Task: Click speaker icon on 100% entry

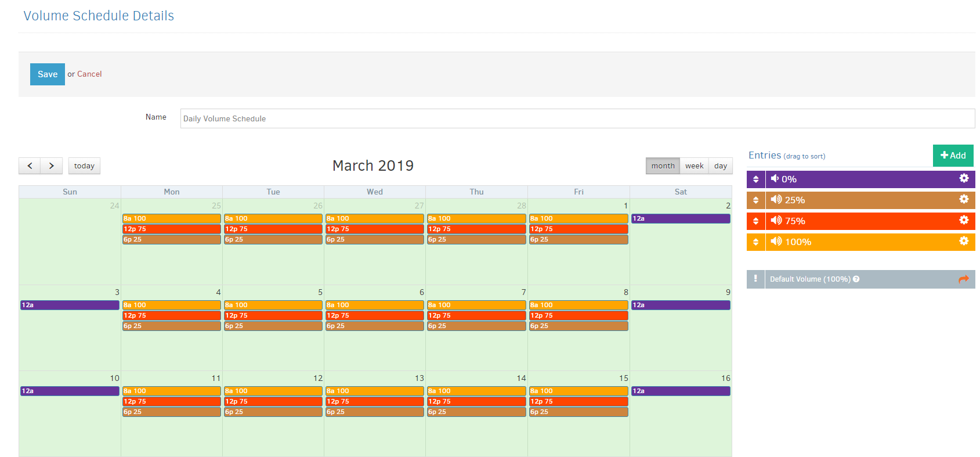Action: tap(776, 242)
